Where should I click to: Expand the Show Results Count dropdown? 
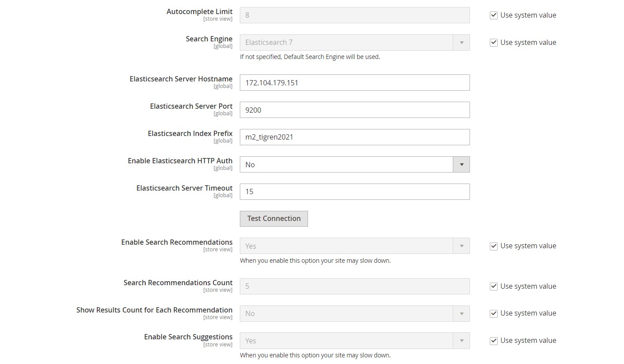[354, 313]
